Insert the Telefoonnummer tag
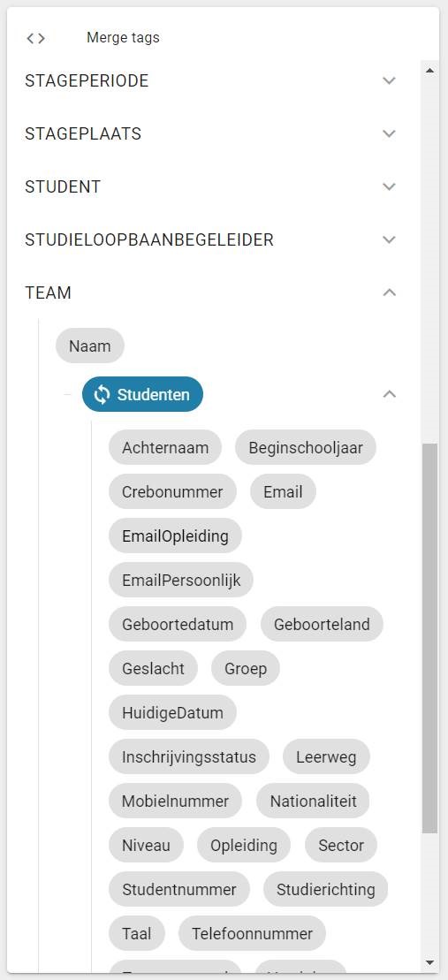This screenshot has width=448, height=980. click(252, 934)
